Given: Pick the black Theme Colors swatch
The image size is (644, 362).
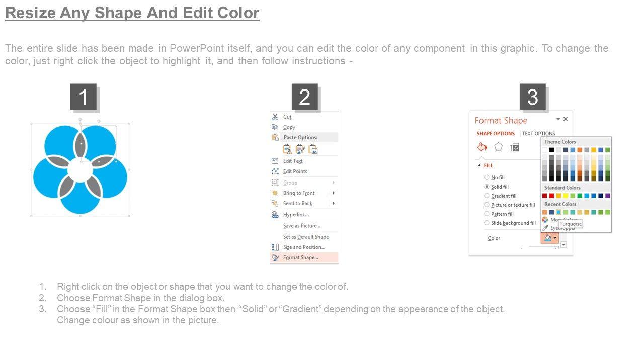Looking at the screenshot, I should click(x=551, y=150).
